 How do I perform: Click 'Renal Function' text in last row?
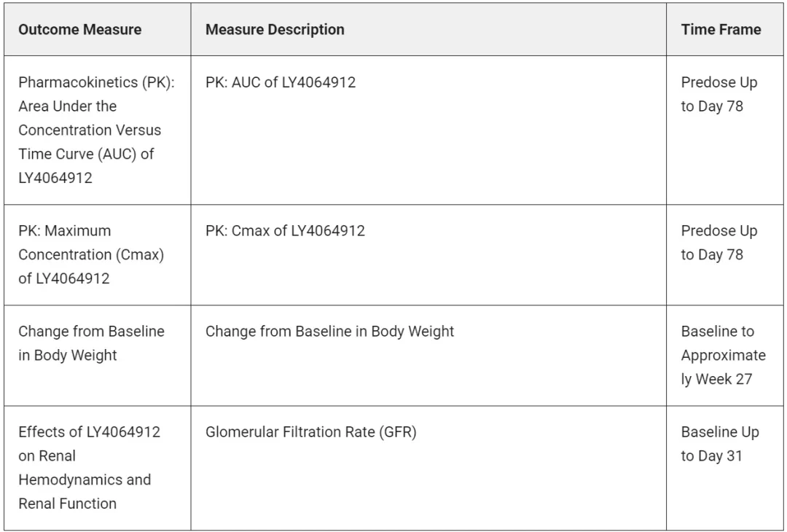(x=68, y=504)
